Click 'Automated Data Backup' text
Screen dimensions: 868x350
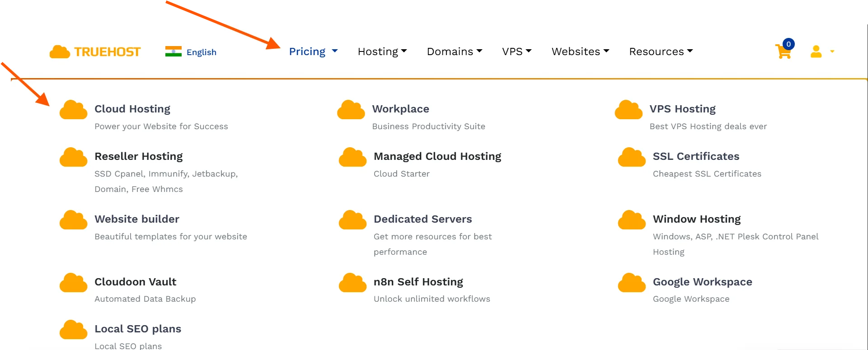point(145,299)
